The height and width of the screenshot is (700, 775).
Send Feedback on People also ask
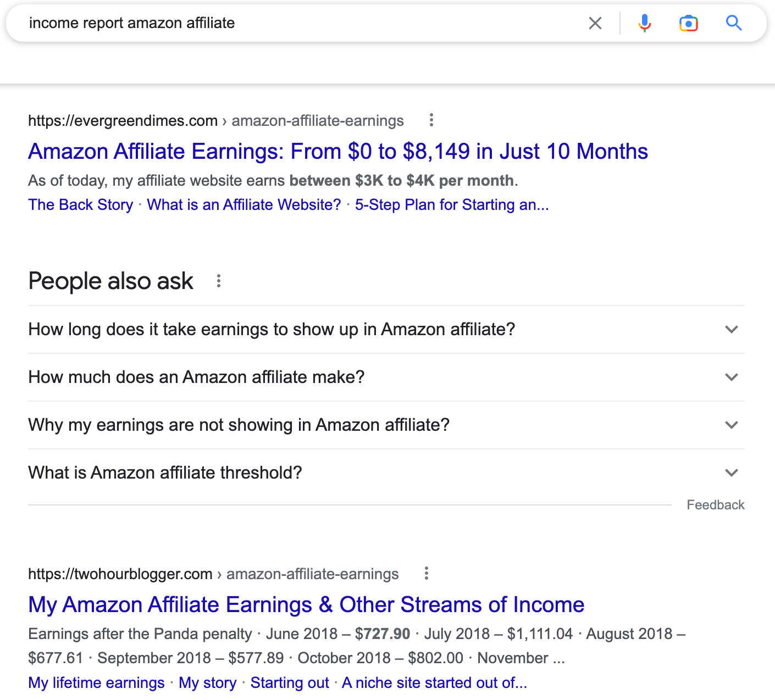(715, 504)
